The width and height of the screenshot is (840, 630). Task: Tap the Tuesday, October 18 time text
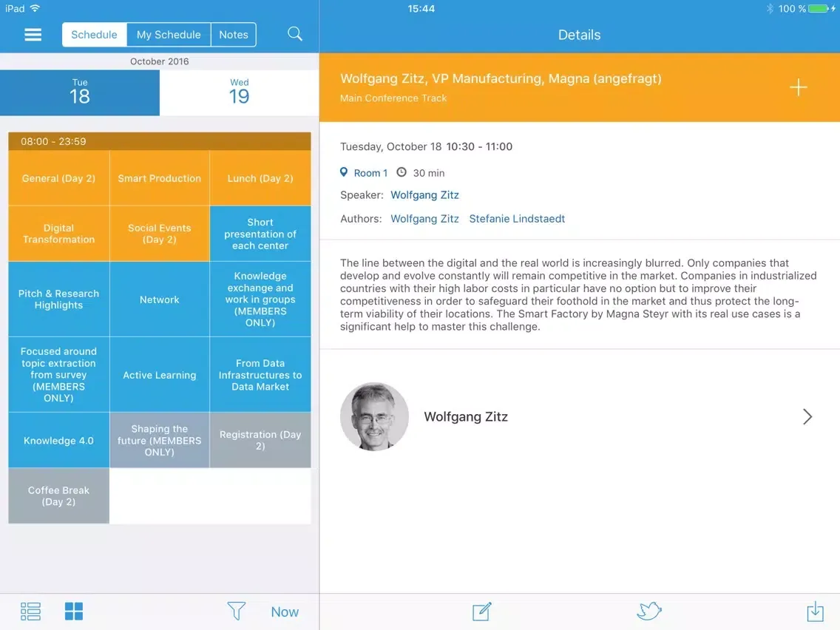click(427, 147)
